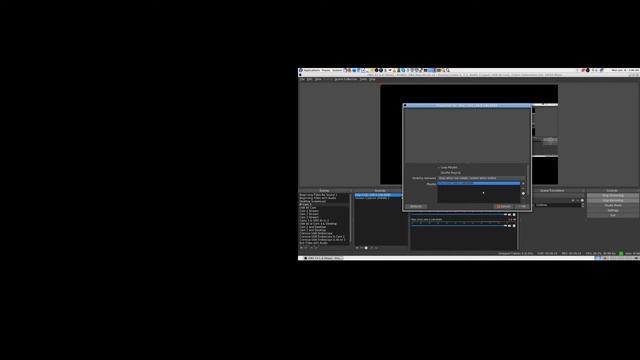Screen dimensions: 640x360
Task: Open the Tools menu in OBS
Action: pyautogui.click(x=363, y=79)
